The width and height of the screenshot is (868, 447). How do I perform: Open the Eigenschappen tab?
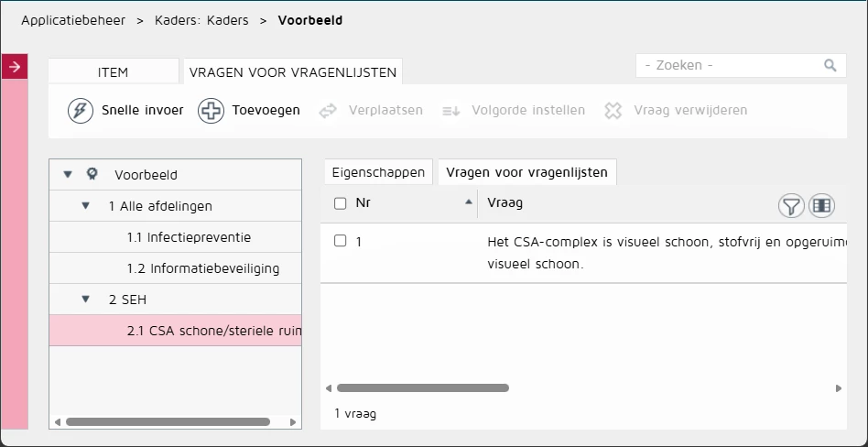tap(378, 172)
